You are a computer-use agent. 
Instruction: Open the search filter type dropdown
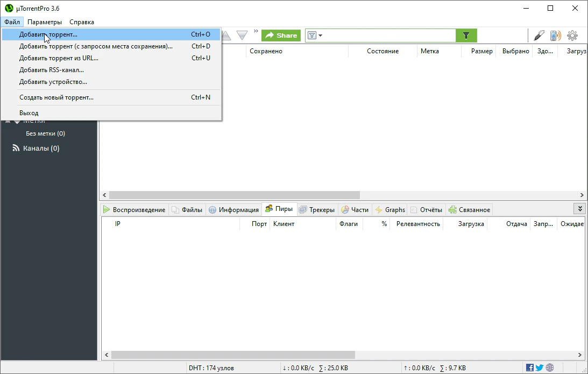pyautogui.click(x=315, y=36)
